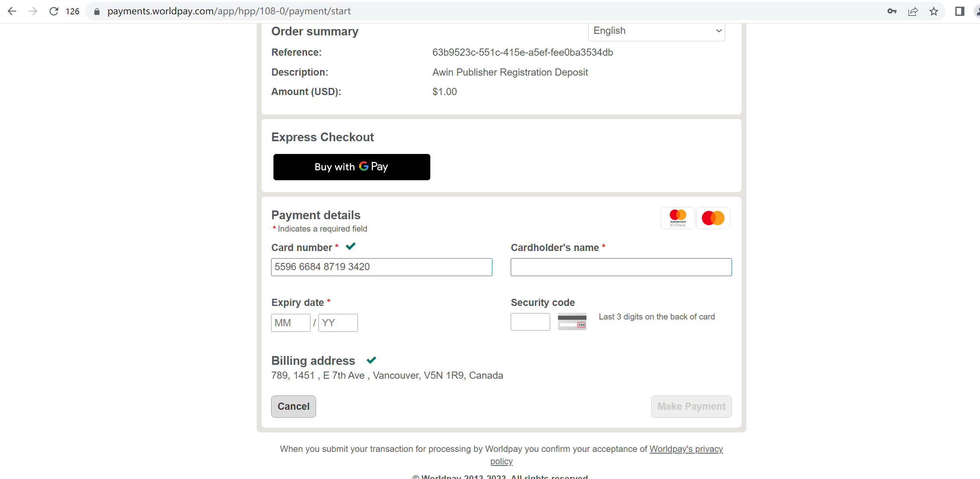This screenshot has width=980, height=479.
Task: Click the share page icon
Action: point(913,11)
